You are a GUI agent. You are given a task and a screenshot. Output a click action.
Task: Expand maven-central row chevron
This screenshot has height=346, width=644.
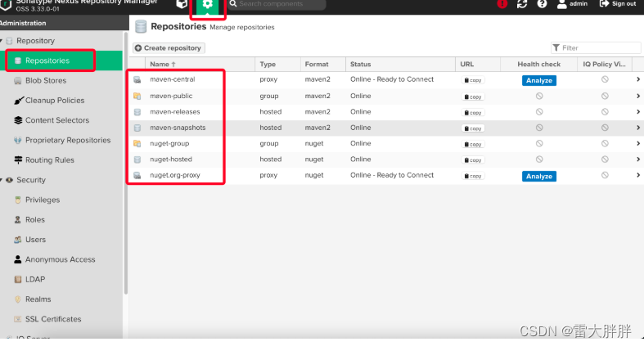(637, 79)
